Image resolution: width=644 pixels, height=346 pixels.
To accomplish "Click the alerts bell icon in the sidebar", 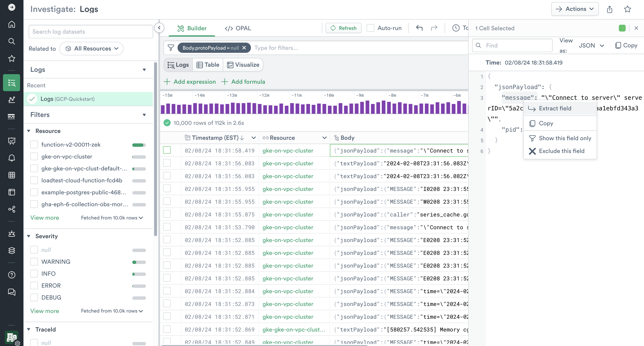I will (x=12, y=158).
